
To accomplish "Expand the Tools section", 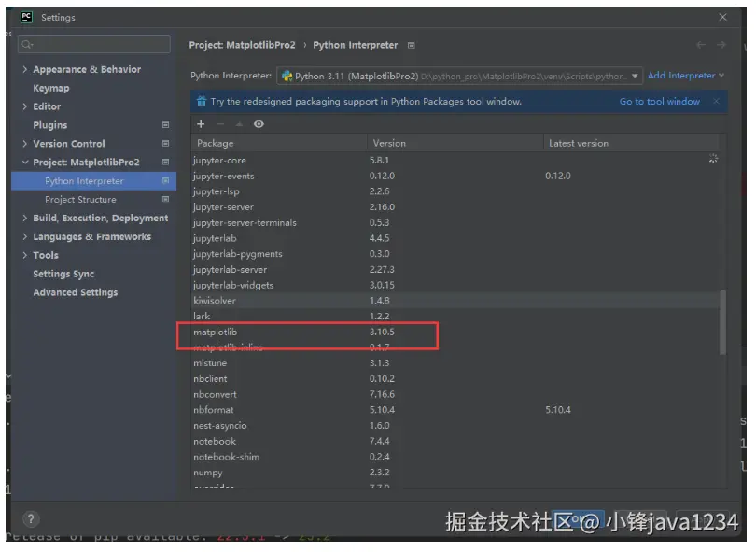I will pyautogui.click(x=24, y=255).
